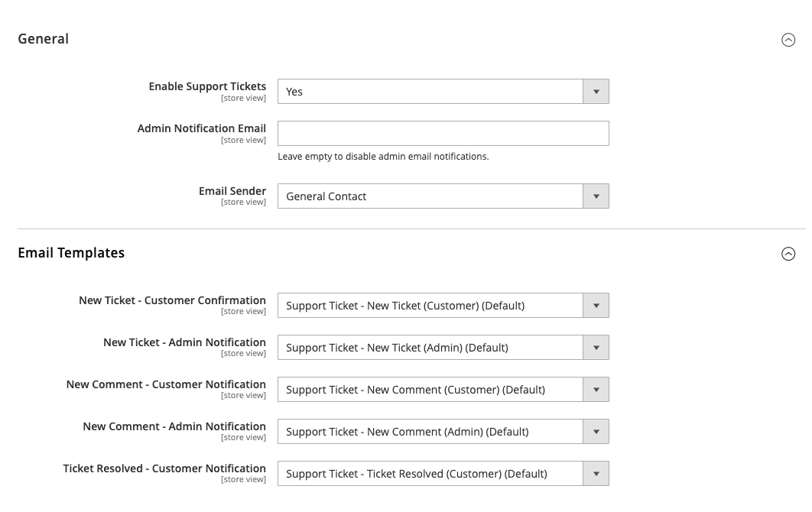Viewport: 812px width, 512px height.
Task: Click the Email Sender label
Action: [x=232, y=191]
